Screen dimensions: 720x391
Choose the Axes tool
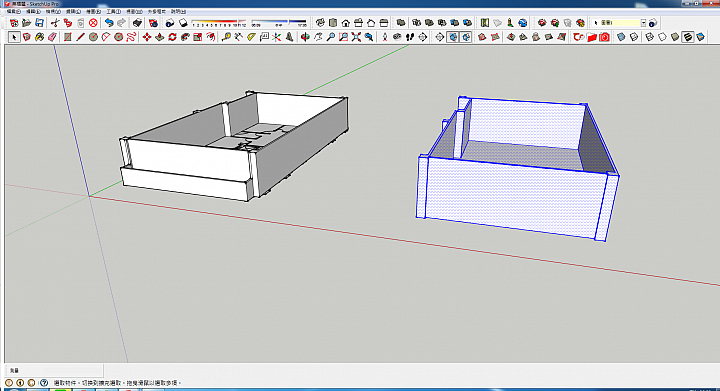pyautogui.click(x=276, y=37)
